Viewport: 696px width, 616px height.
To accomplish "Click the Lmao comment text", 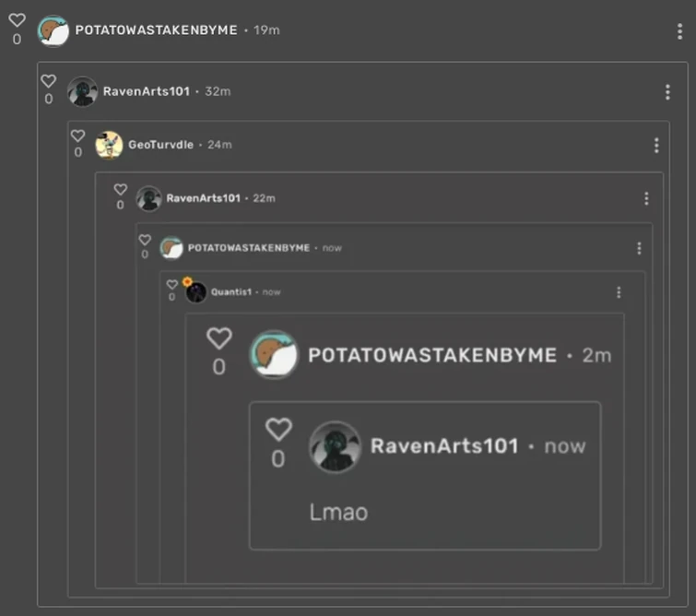I will click(338, 512).
